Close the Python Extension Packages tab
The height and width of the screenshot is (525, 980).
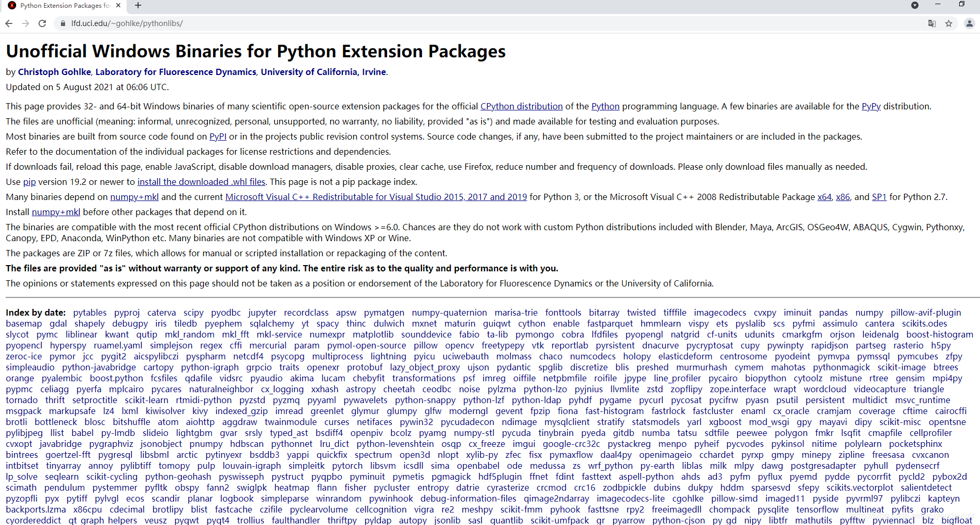tap(118, 5)
